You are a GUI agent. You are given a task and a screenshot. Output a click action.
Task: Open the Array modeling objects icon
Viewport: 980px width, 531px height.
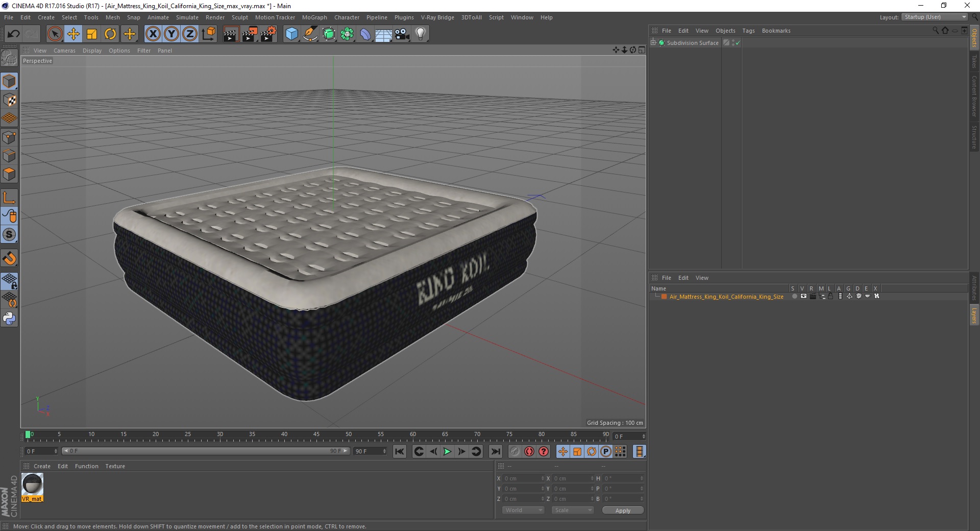click(x=347, y=34)
